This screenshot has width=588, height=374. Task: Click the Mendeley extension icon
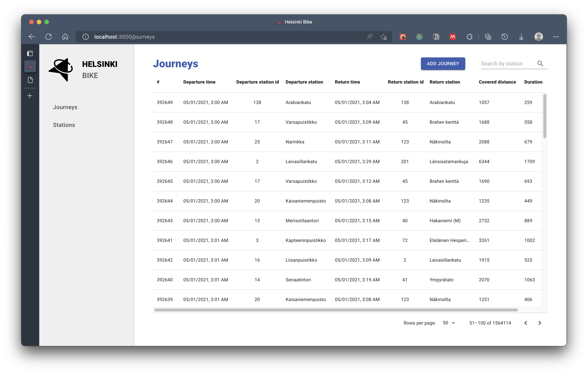(x=453, y=37)
